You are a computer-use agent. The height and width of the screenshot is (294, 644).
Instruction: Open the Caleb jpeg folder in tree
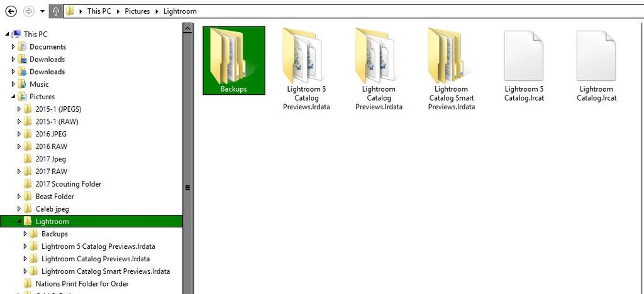(x=52, y=209)
